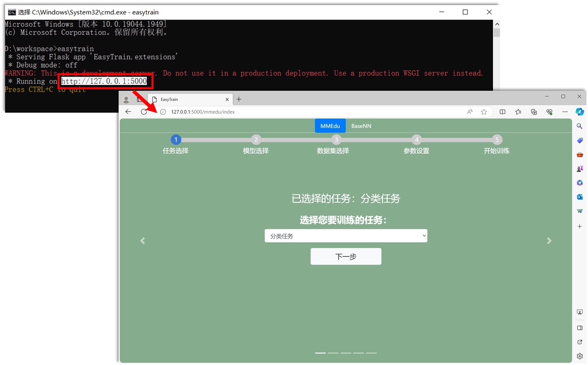Image resolution: width=588 pixels, height=365 pixels.
Task: Reload the EasyTrain page
Action: click(144, 111)
